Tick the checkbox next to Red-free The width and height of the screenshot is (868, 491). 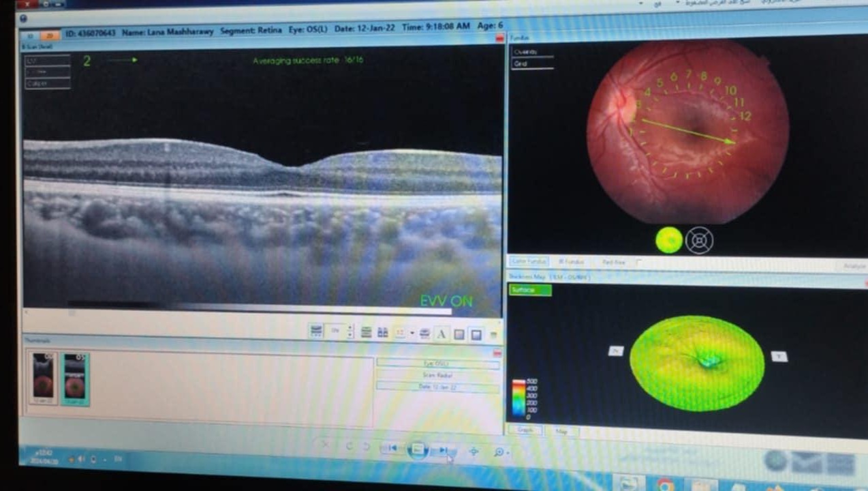click(x=638, y=262)
